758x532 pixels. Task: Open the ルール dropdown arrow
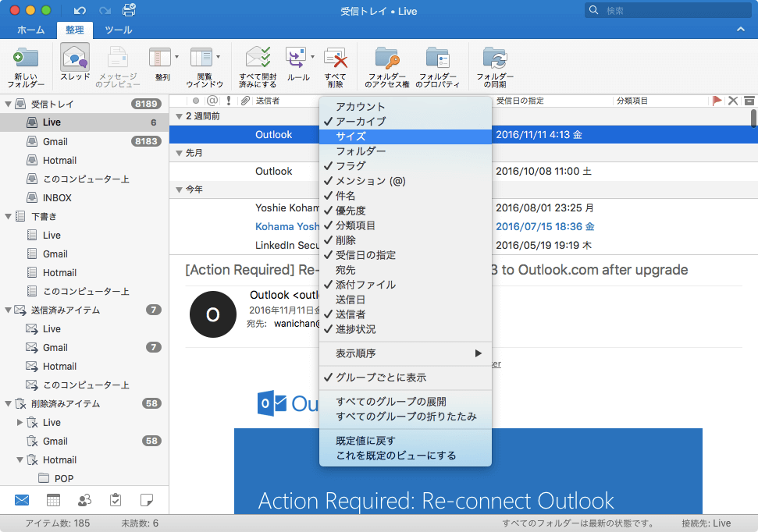pos(313,57)
